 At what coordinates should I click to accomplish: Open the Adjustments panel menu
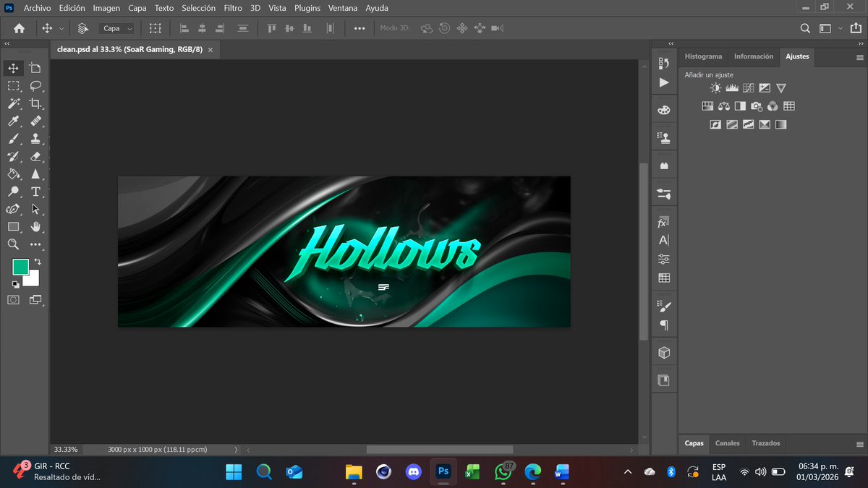(x=859, y=56)
